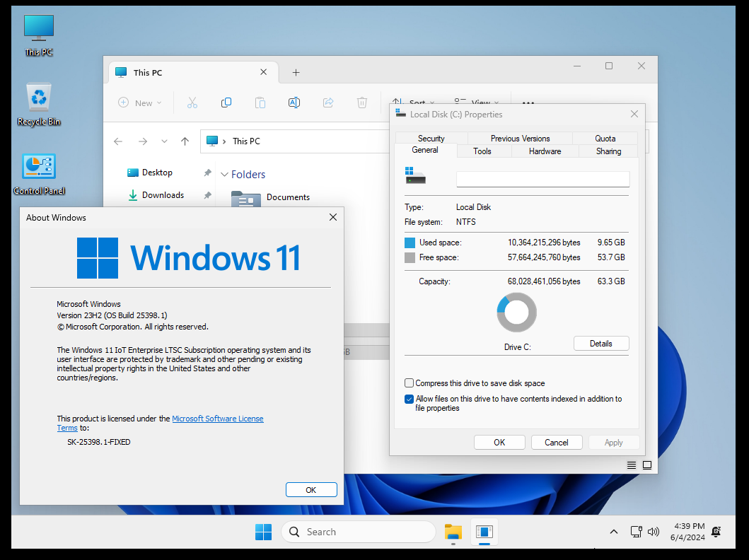Click the blue Used space color swatch
The height and width of the screenshot is (560, 749).
[410, 243]
